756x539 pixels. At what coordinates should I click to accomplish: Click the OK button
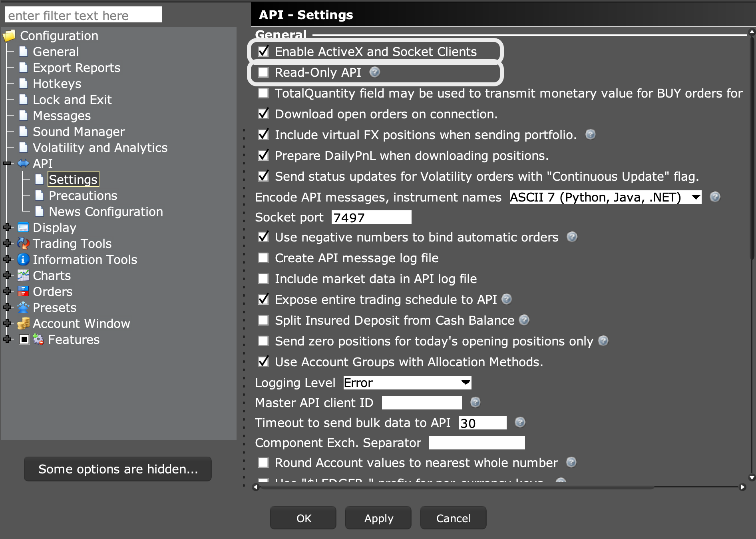(303, 518)
